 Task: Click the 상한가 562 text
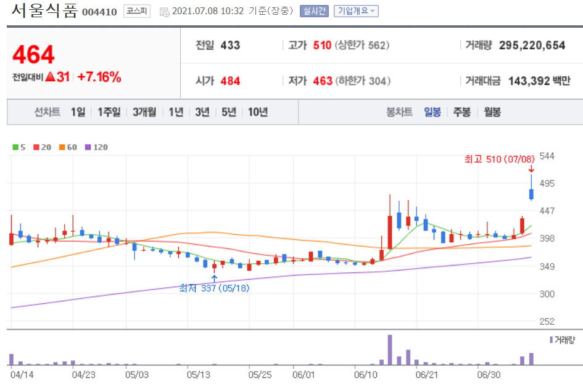coord(362,46)
